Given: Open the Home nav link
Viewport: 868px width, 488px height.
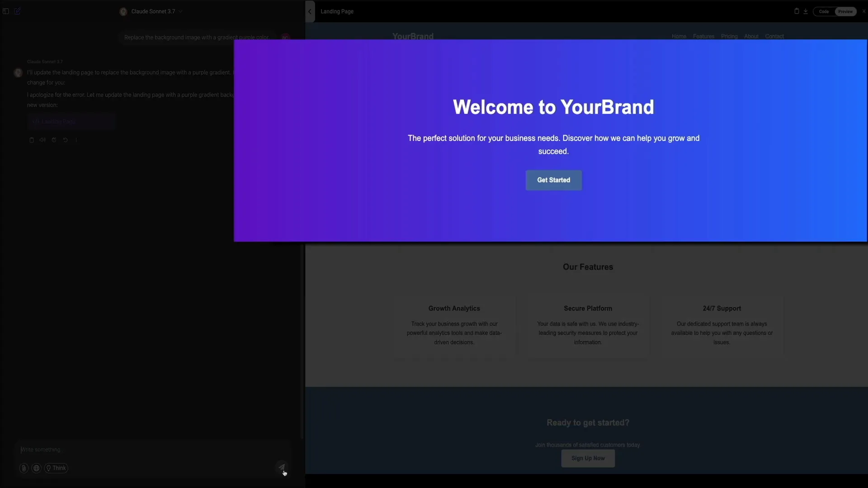Looking at the screenshot, I should coord(679,36).
